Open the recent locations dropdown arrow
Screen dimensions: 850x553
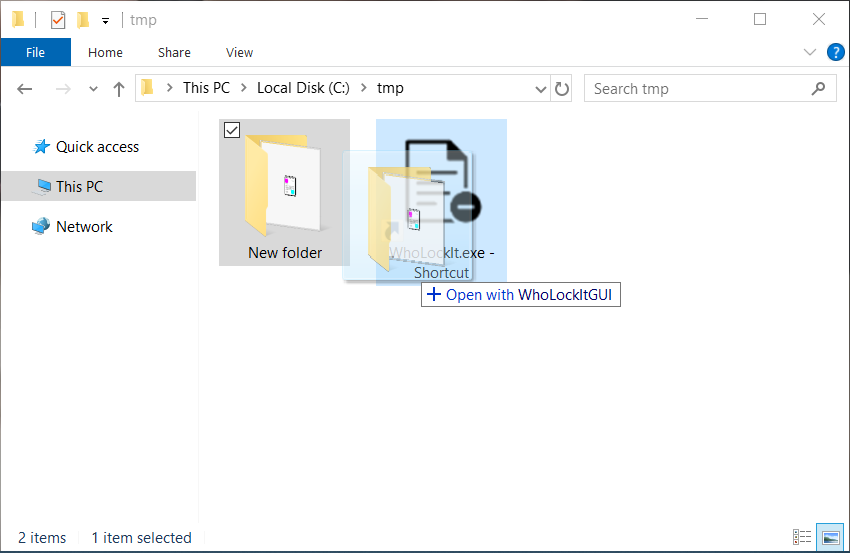coord(93,89)
